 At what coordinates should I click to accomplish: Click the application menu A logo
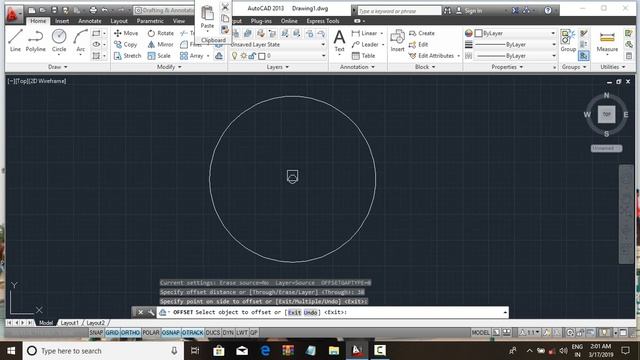click(x=13, y=15)
